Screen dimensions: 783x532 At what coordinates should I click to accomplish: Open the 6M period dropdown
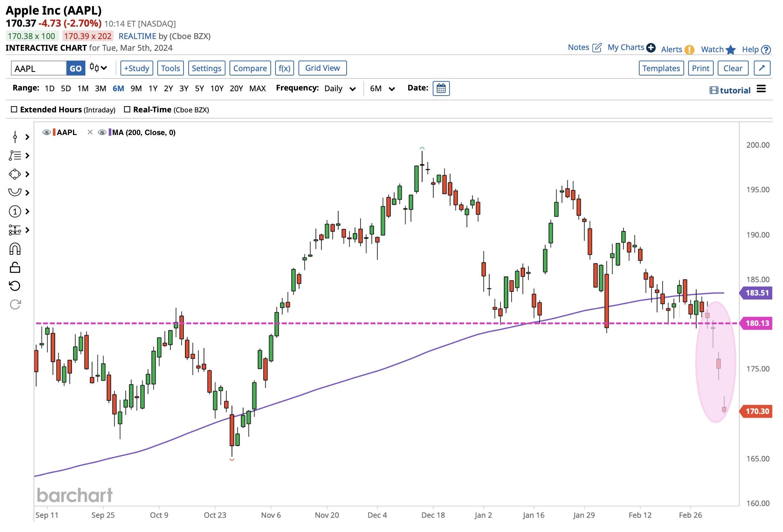pyautogui.click(x=382, y=89)
